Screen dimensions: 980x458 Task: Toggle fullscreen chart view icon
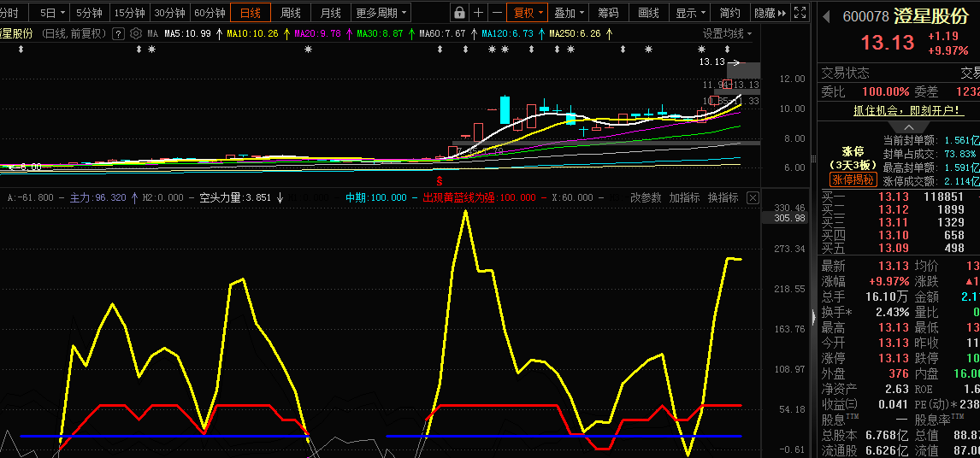click(x=800, y=13)
